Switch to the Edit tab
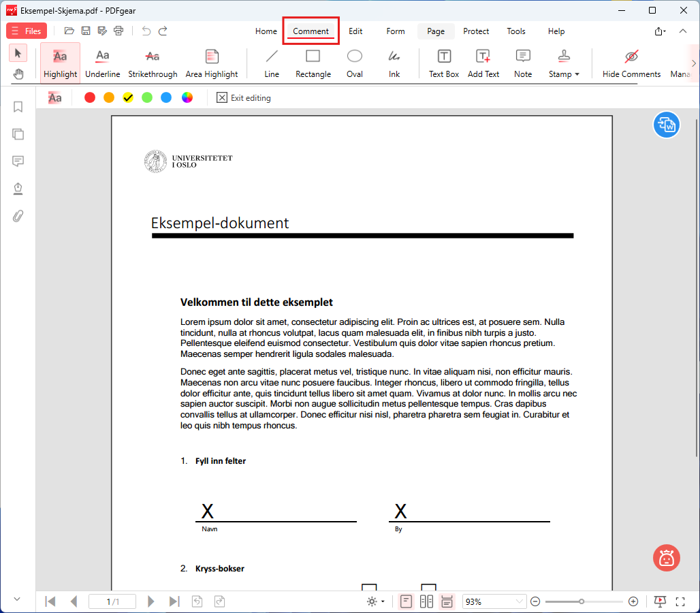 point(355,31)
